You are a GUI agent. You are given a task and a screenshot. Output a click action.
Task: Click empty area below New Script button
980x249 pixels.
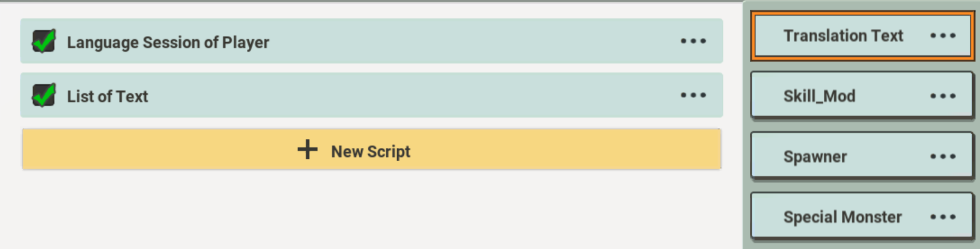[371, 211]
